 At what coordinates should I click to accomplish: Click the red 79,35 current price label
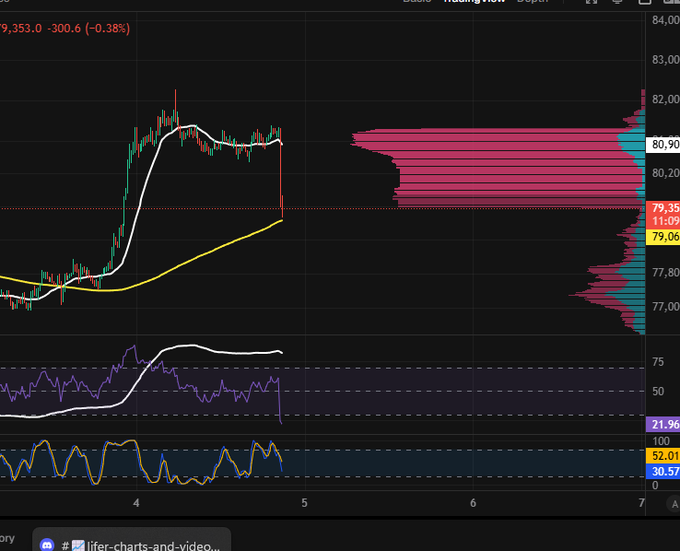[x=663, y=208]
